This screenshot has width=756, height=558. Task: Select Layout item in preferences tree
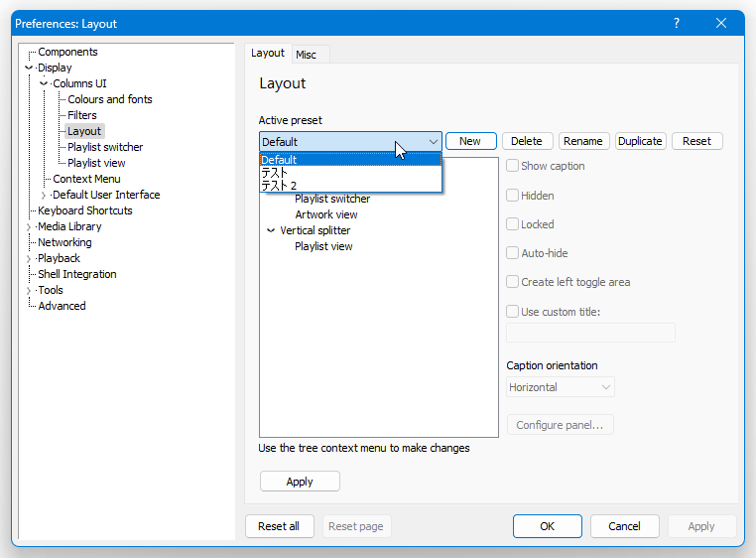coord(84,131)
